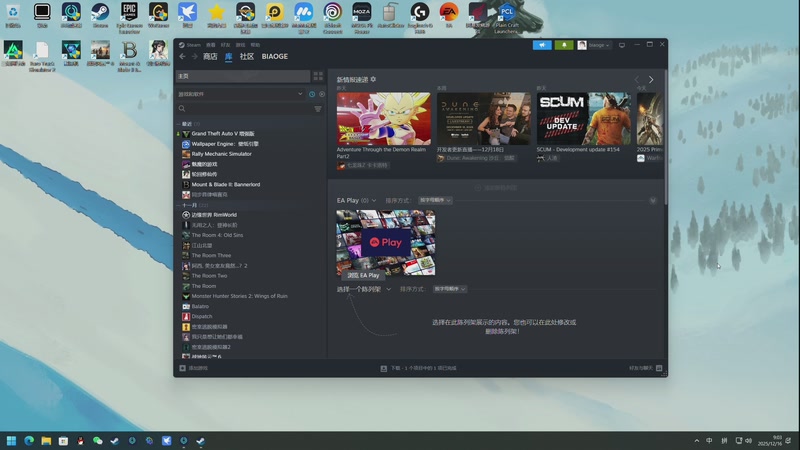The height and width of the screenshot is (450, 800).
Task: Click the 浏览 EA Play browse button
Action: click(363, 276)
